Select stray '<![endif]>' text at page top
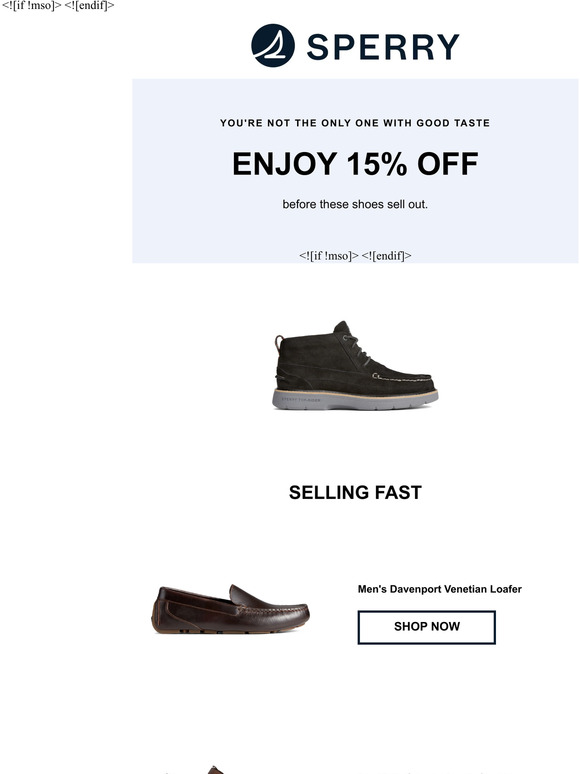Viewport: 580px width, 774px height. [89, 5]
